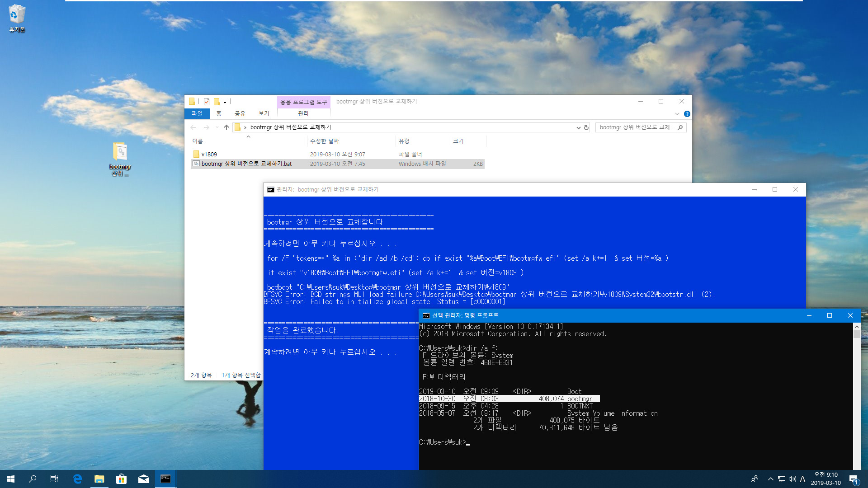This screenshot has width=868, height=488.
Task: Switch to the 보기 ribbon tab
Action: [264, 113]
